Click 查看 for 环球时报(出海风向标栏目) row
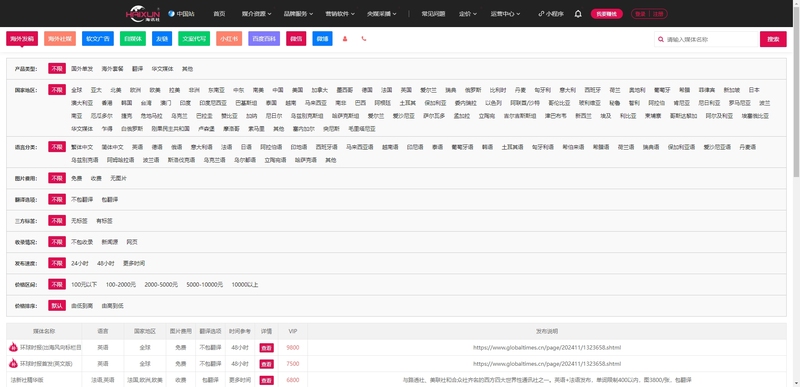The image size is (800, 387). [x=266, y=348]
